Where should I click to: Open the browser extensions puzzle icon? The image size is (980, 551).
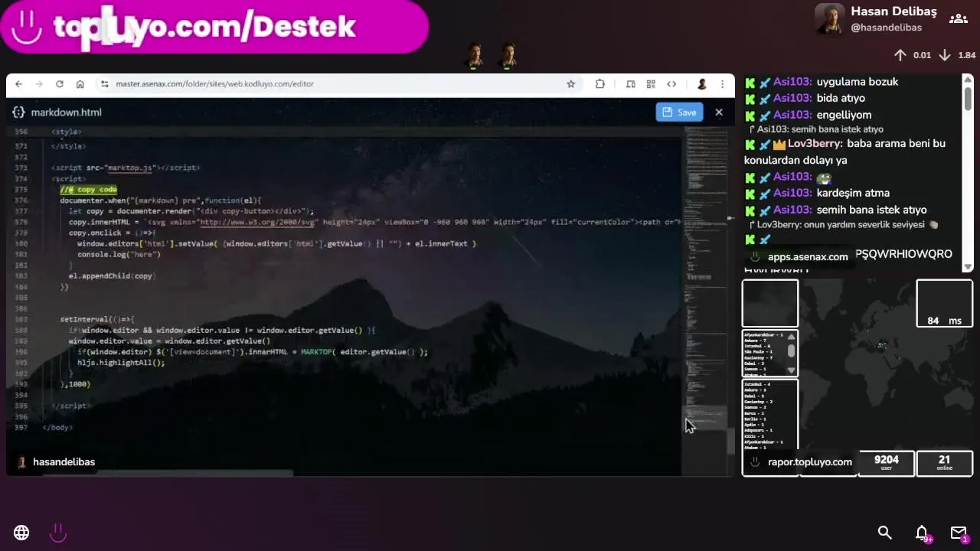599,84
